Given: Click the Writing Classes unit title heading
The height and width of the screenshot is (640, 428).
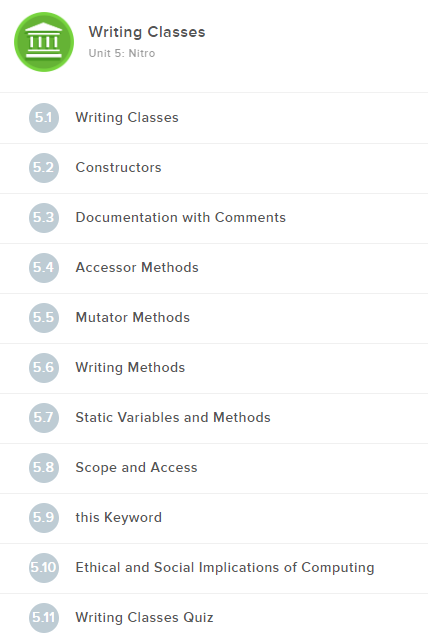Looking at the screenshot, I should (147, 32).
